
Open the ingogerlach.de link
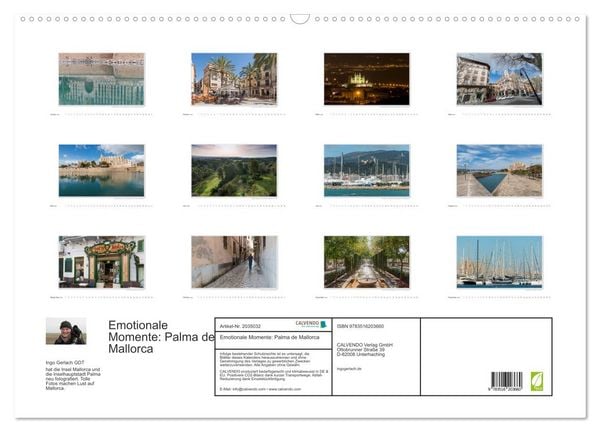pyautogui.click(x=349, y=369)
